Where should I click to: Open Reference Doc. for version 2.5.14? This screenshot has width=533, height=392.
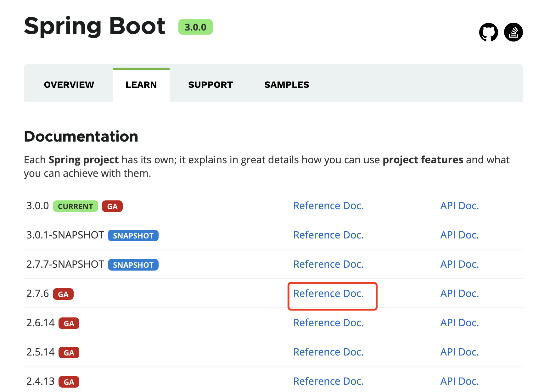tap(328, 352)
